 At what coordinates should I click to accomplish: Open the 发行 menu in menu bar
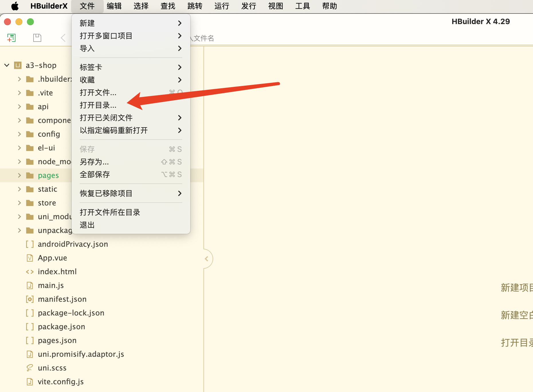(249, 6)
